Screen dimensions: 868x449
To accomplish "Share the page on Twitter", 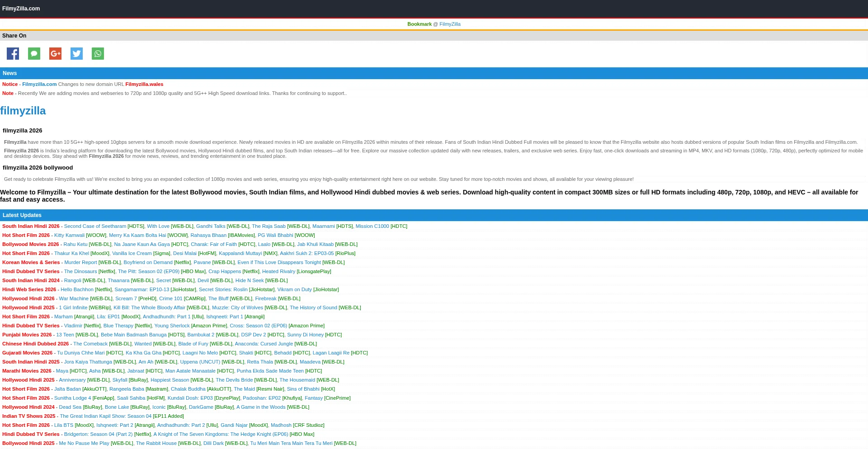I will click(x=76, y=54).
